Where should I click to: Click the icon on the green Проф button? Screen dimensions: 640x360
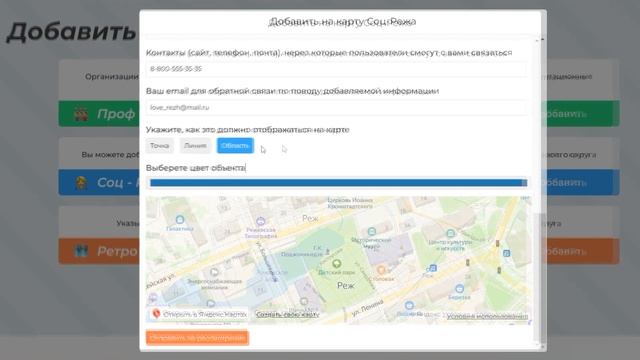pyautogui.click(x=81, y=114)
